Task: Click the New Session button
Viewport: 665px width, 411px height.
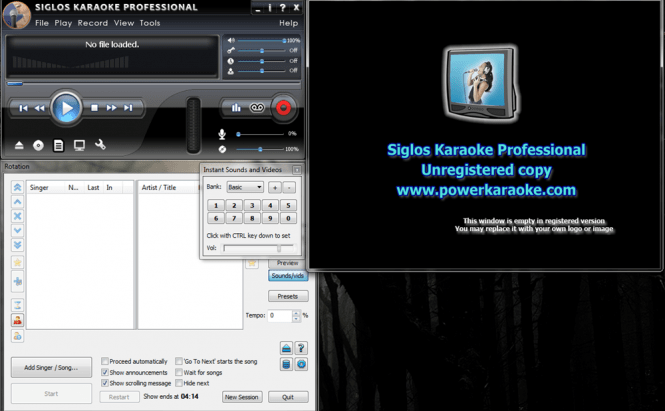Action: coord(241,397)
